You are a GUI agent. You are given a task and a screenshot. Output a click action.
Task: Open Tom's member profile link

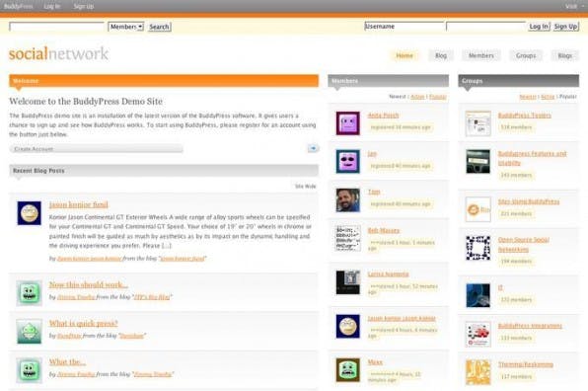click(374, 192)
